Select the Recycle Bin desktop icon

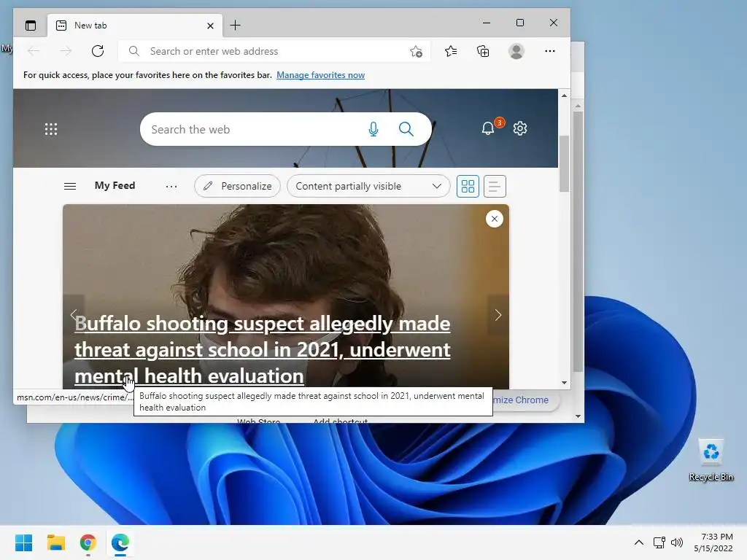coord(711,459)
